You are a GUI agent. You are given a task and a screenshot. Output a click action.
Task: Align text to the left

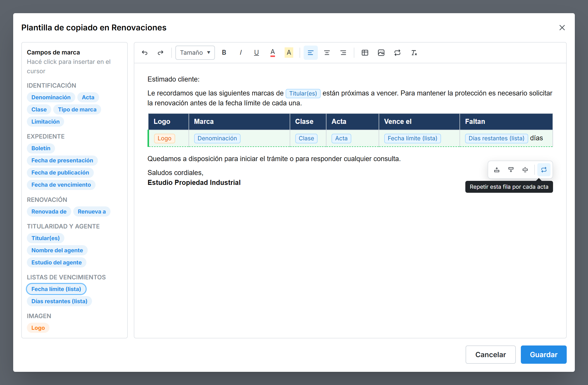(311, 53)
